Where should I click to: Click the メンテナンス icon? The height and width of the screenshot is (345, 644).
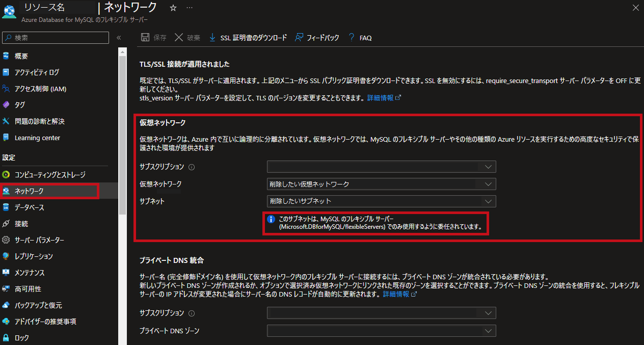click(6, 273)
